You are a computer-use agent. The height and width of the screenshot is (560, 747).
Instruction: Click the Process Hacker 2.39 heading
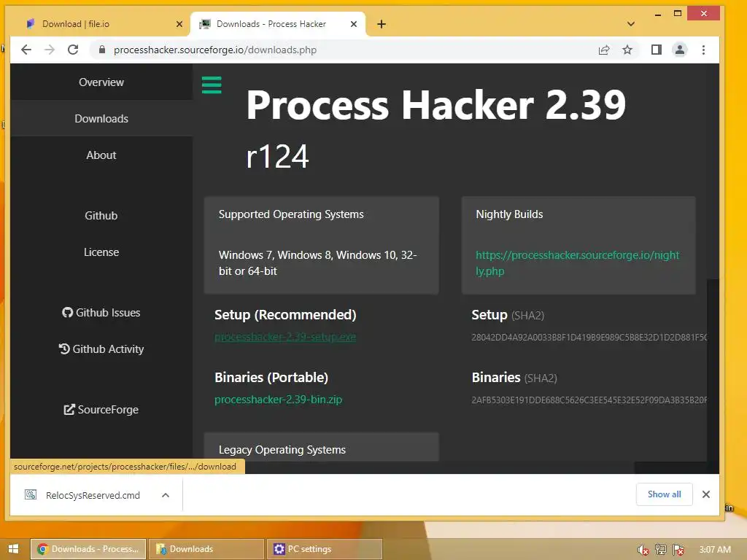(436, 105)
